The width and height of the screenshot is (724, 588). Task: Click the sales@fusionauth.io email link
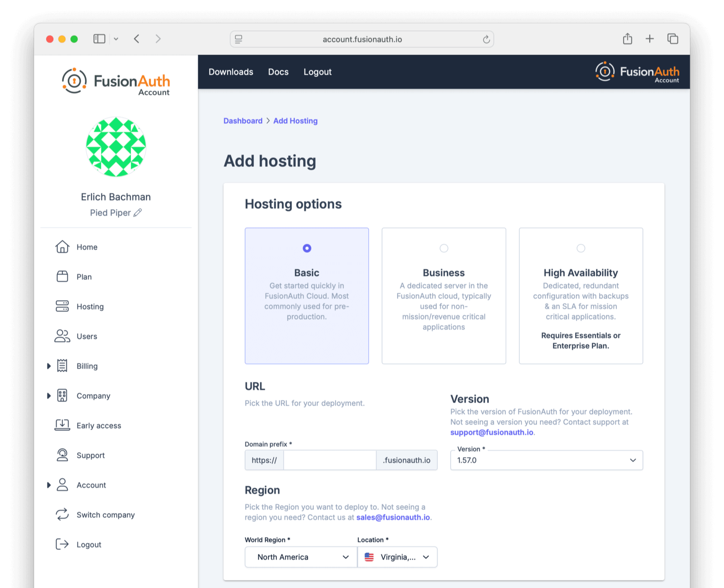[x=393, y=517]
